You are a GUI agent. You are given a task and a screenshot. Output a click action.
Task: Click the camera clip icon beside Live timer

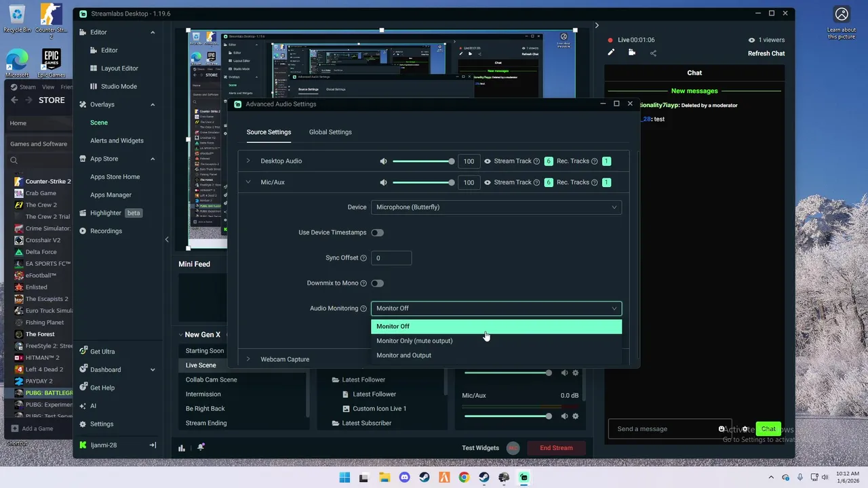pyautogui.click(x=632, y=53)
